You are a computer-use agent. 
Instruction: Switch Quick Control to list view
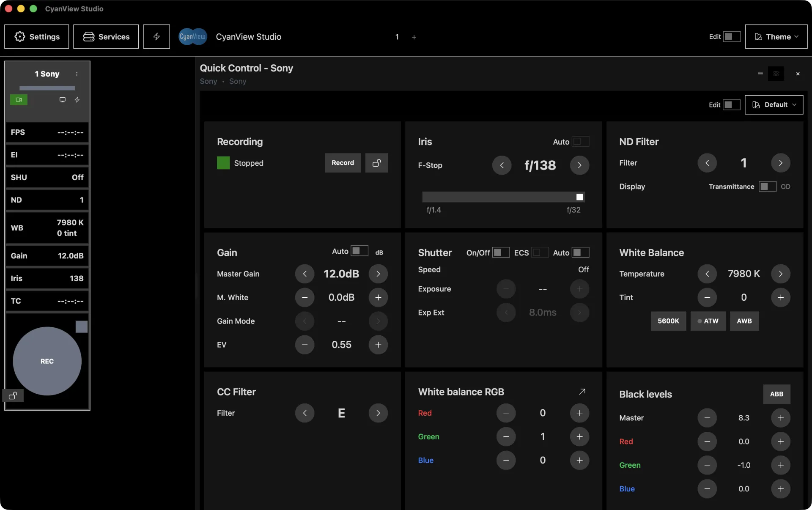click(x=760, y=74)
